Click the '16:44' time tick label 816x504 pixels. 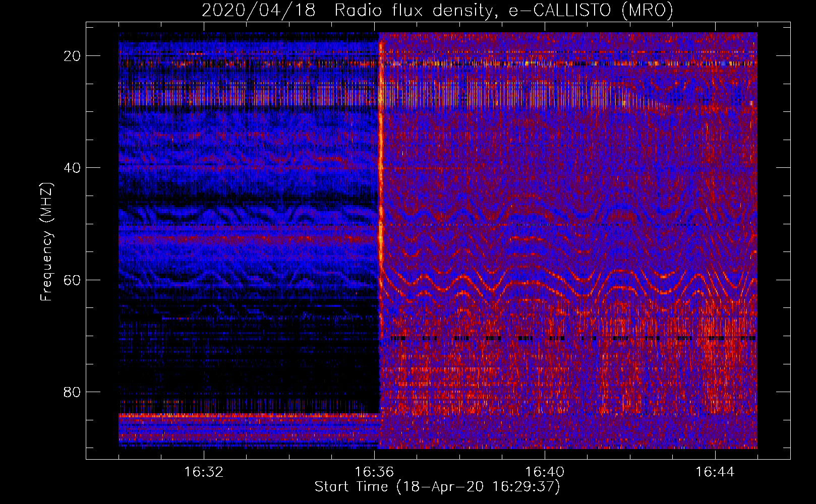(x=715, y=472)
